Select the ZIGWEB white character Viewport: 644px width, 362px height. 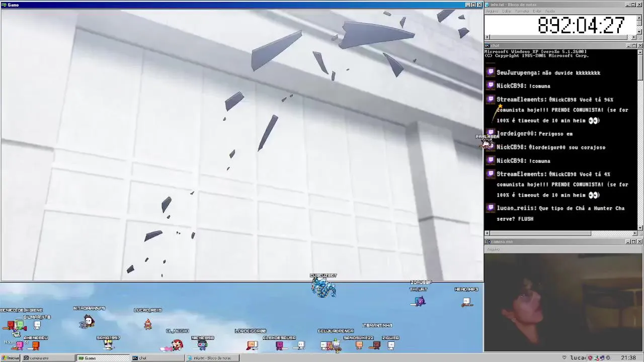click(x=391, y=345)
